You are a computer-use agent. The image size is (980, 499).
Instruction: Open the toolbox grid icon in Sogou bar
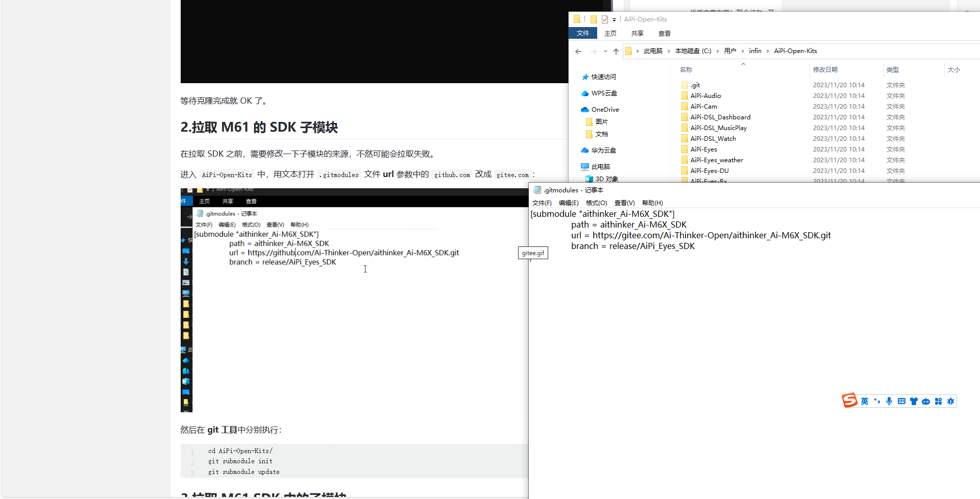tap(938, 402)
